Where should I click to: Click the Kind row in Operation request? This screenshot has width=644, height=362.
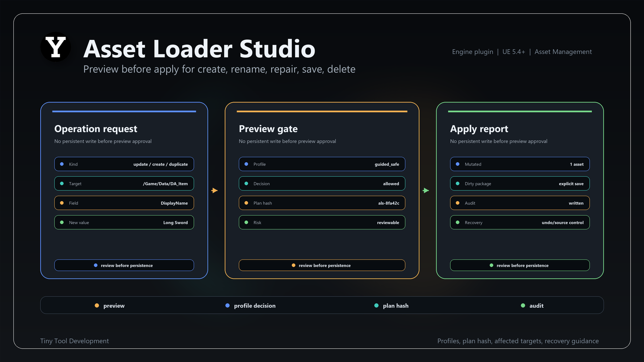coord(124,164)
